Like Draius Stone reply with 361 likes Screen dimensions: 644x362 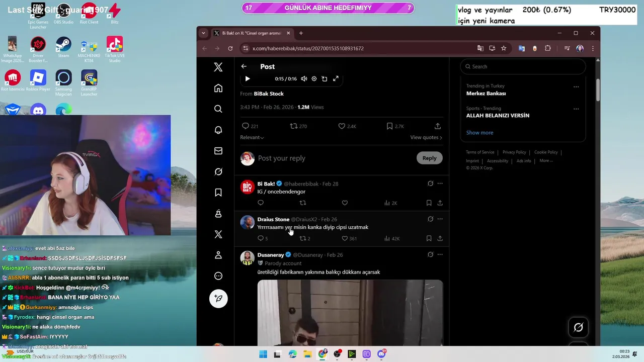coord(349,238)
